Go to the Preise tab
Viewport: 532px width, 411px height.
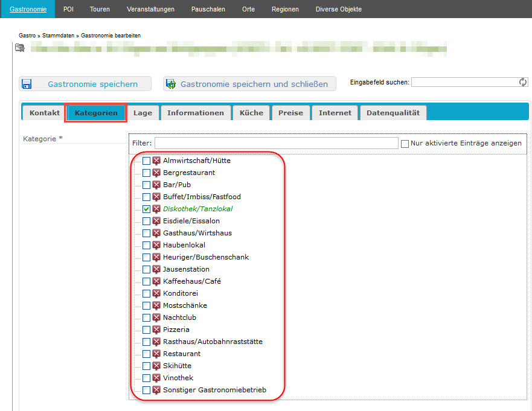click(291, 113)
